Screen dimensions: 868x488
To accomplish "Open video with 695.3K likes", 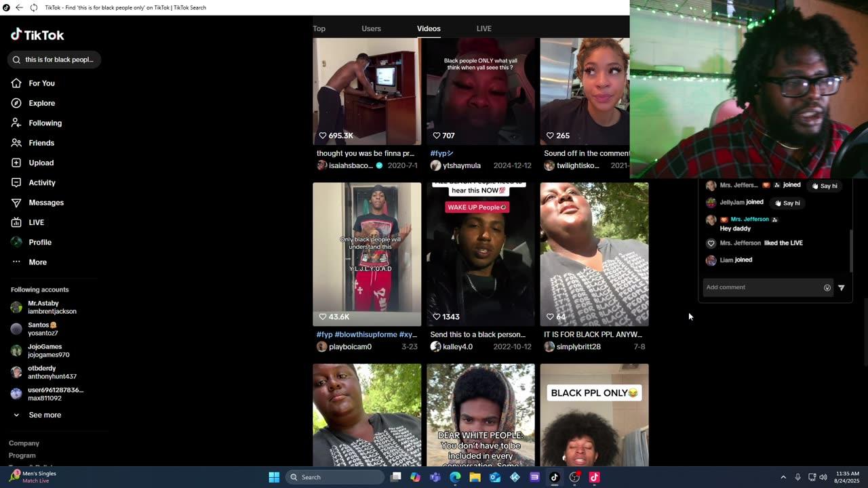I will (x=367, y=91).
